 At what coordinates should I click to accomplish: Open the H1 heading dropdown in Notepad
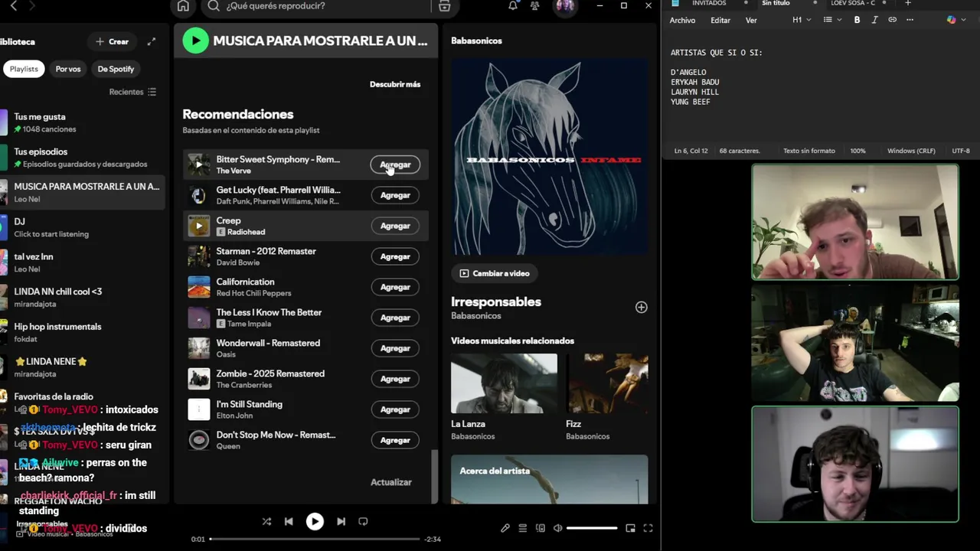[x=802, y=20]
